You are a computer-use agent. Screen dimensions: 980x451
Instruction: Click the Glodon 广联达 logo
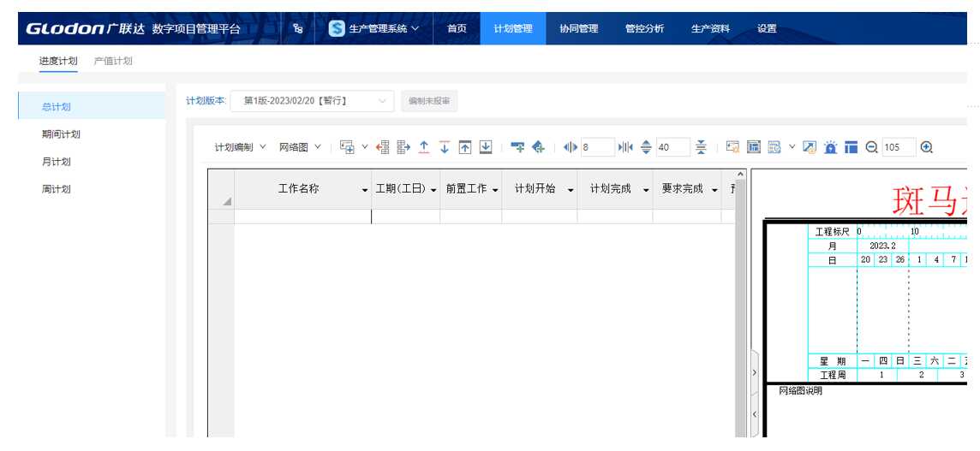86,29
